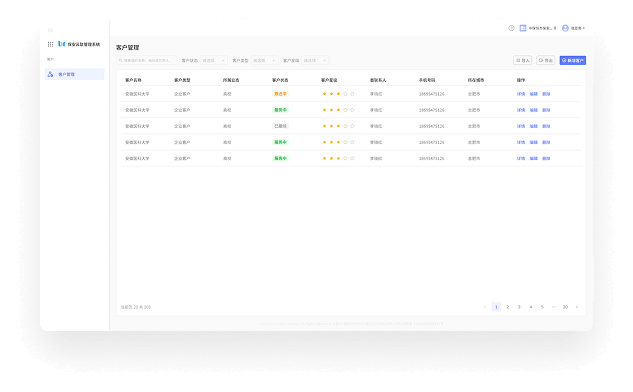Click the fifth star in last row
Screen dimensions: 633x392
352,159
